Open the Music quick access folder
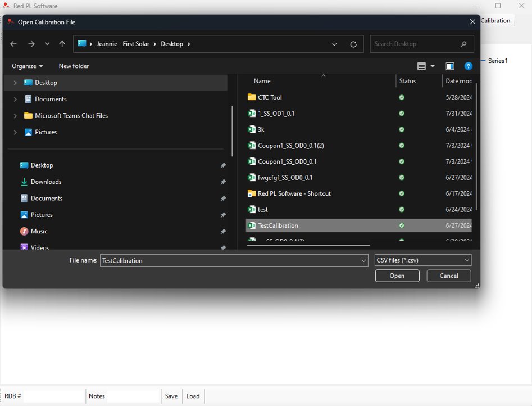The width and height of the screenshot is (532, 406). click(39, 231)
